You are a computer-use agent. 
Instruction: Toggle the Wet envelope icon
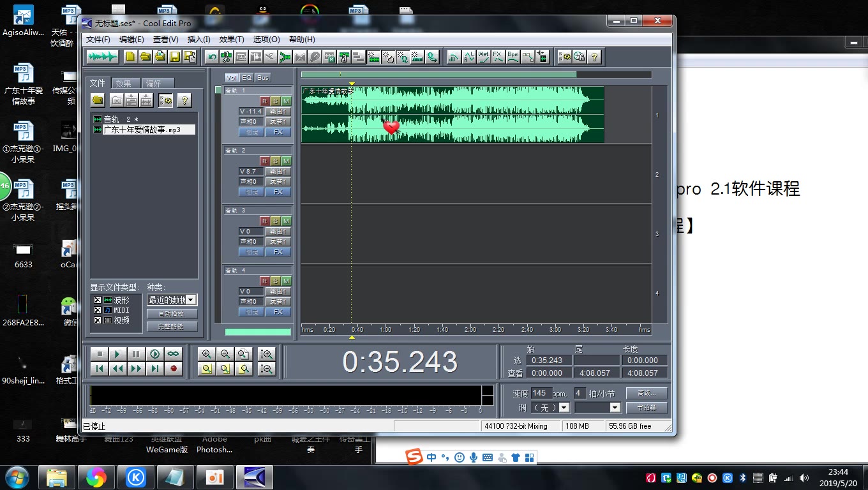(x=484, y=57)
